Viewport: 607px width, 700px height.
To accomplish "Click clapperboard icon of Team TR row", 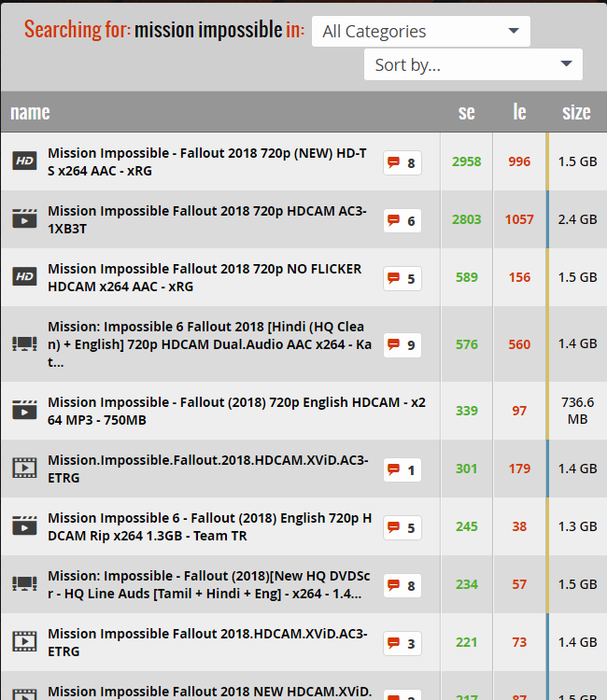I will pos(24,525).
